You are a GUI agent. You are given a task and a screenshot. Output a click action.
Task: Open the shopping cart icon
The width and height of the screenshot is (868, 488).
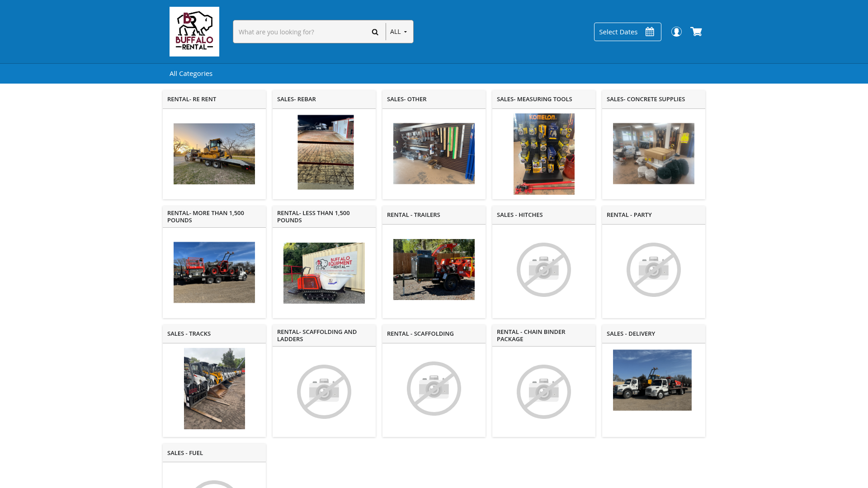point(696,32)
